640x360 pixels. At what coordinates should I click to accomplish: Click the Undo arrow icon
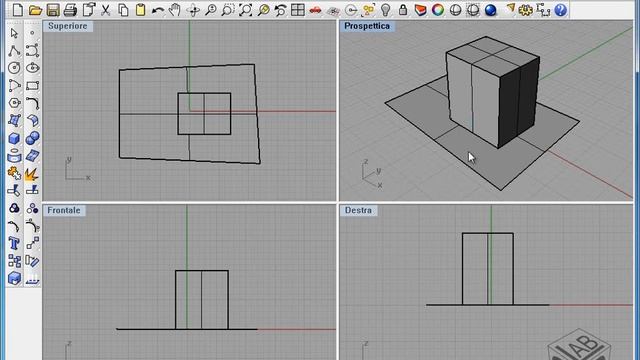pyautogui.click(x=158, y=9)
